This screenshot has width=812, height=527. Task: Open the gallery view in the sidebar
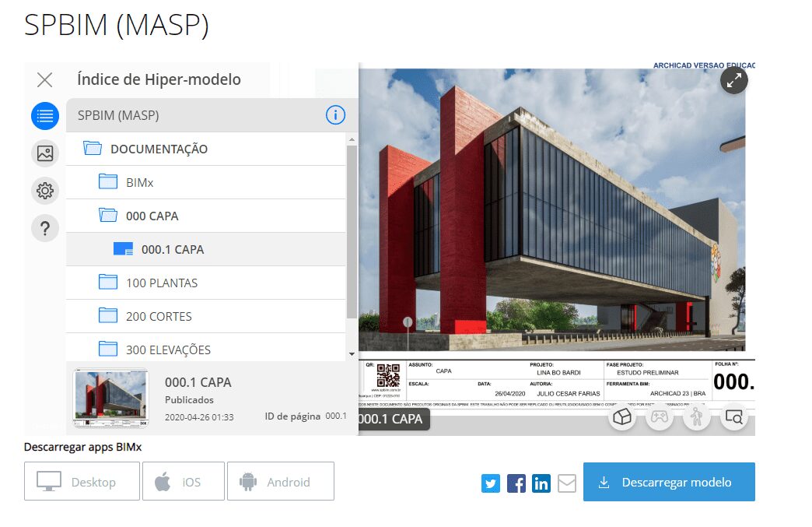click(x=44, y=153)
